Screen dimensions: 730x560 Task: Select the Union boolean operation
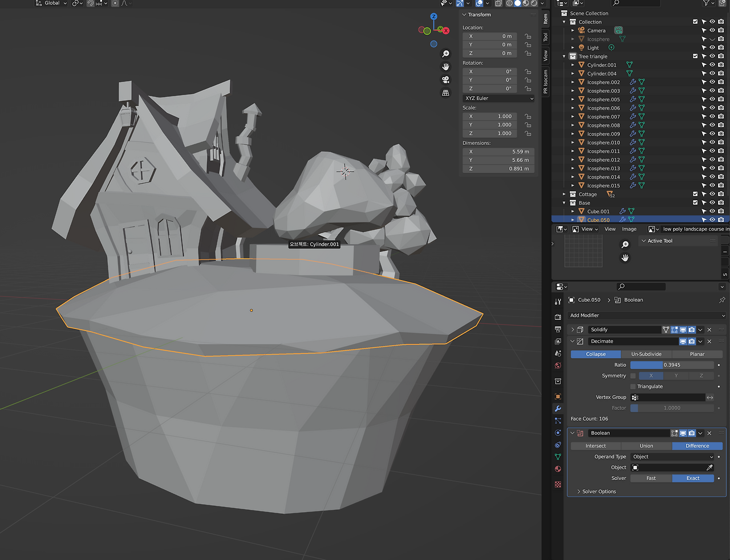pyautogui.click(x=646, y=446)
